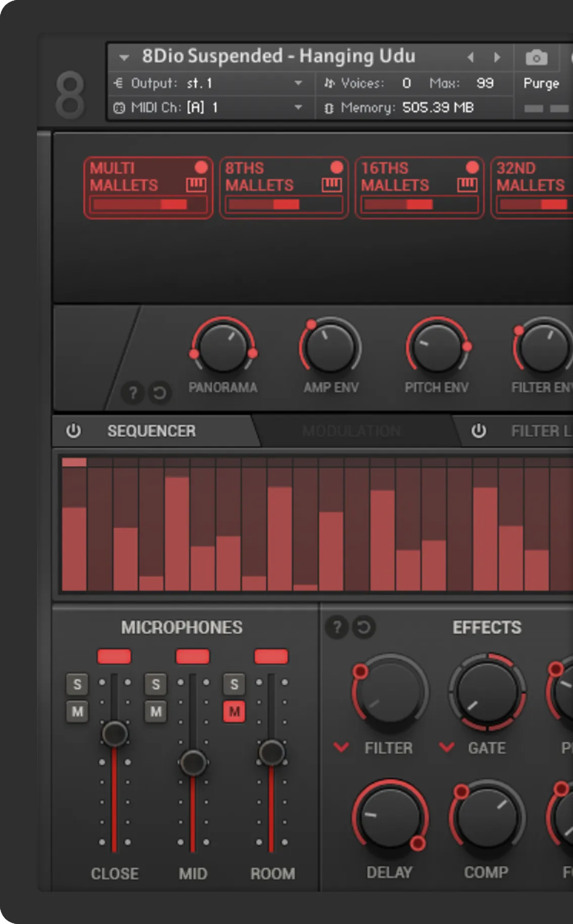The width and height of the screenshot is (573, 924).
Task: Click the GATE effect knob
Action: (487, 692)
